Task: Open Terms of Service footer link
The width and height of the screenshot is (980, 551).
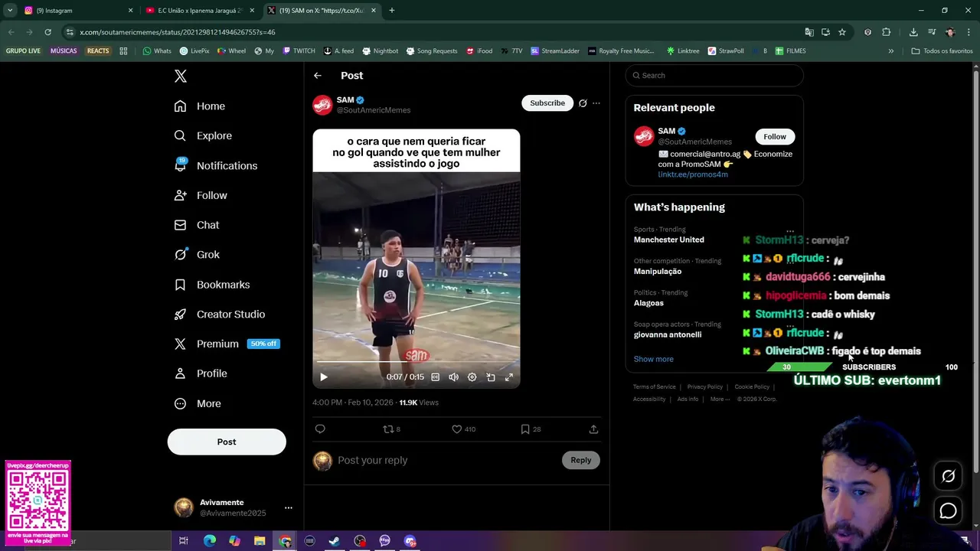Action: tap(655, 387)
